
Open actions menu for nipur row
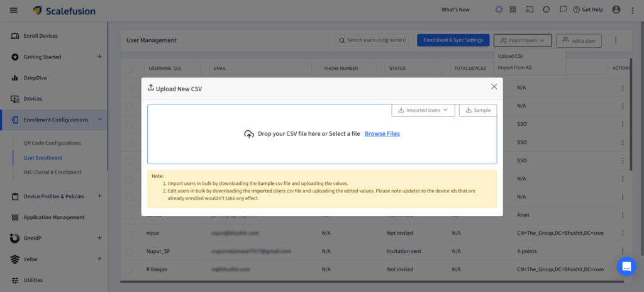623,233
